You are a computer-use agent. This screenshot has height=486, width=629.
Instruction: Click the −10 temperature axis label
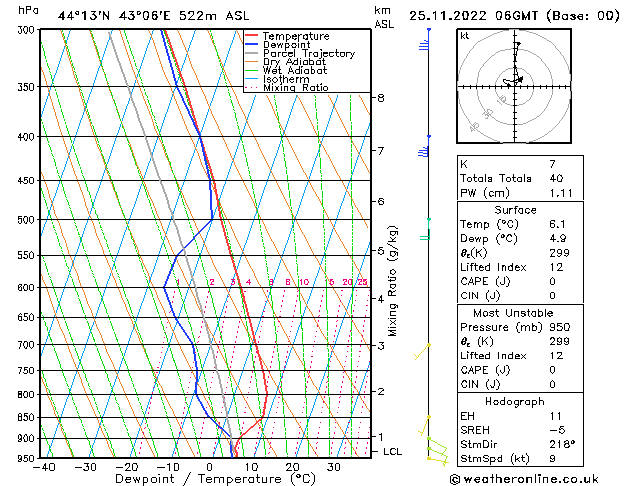pos(168,467)
